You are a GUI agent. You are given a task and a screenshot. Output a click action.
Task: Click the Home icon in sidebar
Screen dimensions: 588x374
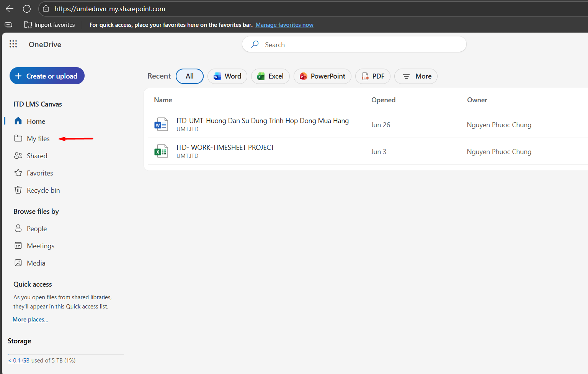pos(18,121)
